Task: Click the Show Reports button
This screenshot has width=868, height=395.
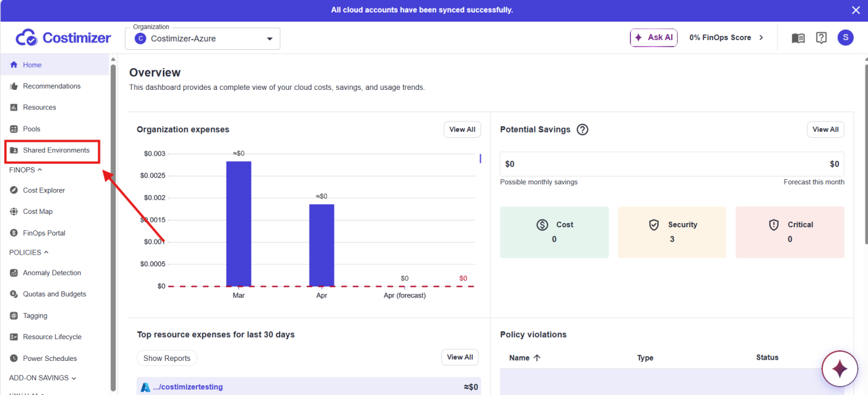Action: (167, 358)
